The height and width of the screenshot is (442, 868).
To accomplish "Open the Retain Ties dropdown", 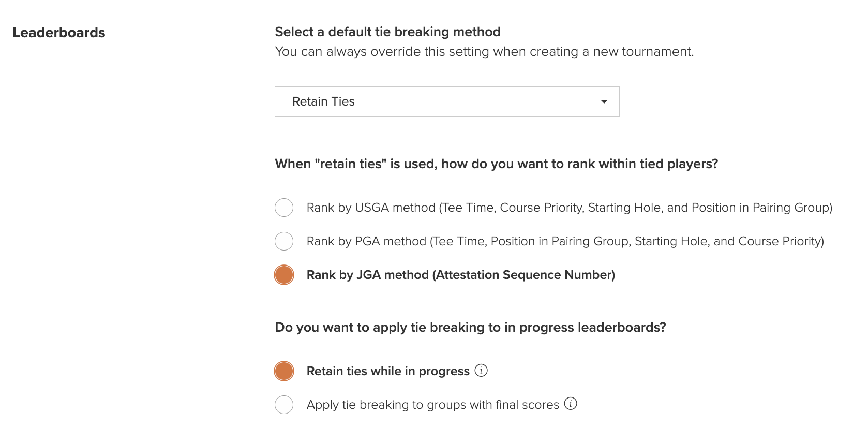I will point(447,101).
